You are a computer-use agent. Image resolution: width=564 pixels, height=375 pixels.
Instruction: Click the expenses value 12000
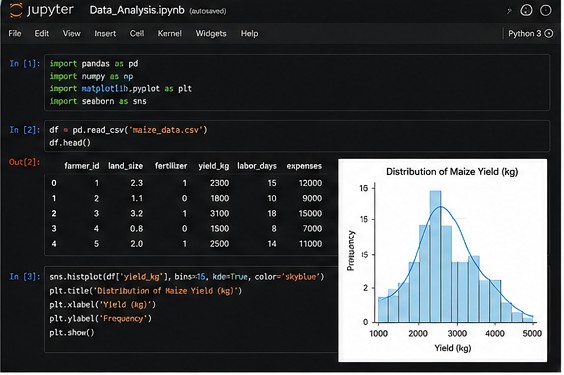click(x=310, y=183)
